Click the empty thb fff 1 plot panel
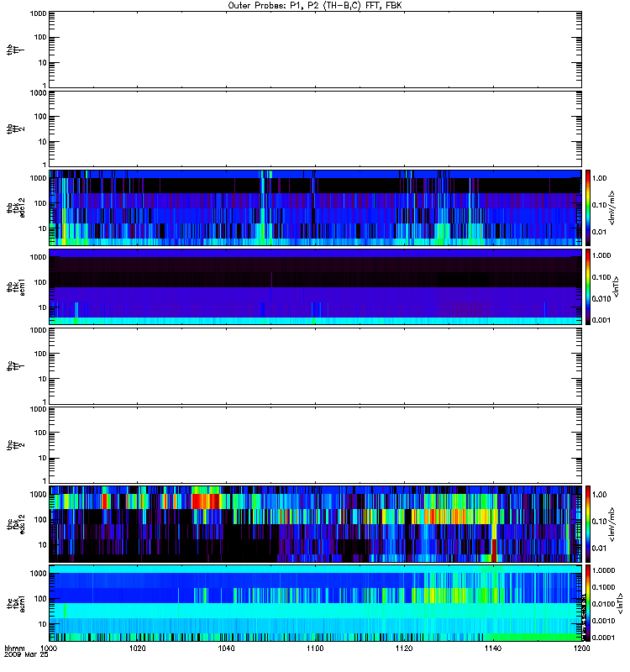The height and width of the screenshot is (672, 630). (315, 50)
